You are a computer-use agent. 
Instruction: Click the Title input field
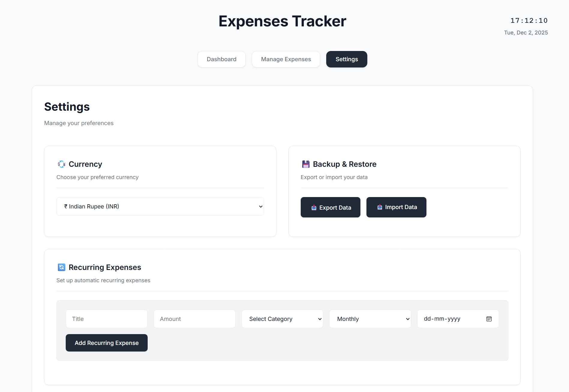coord(107,319)
